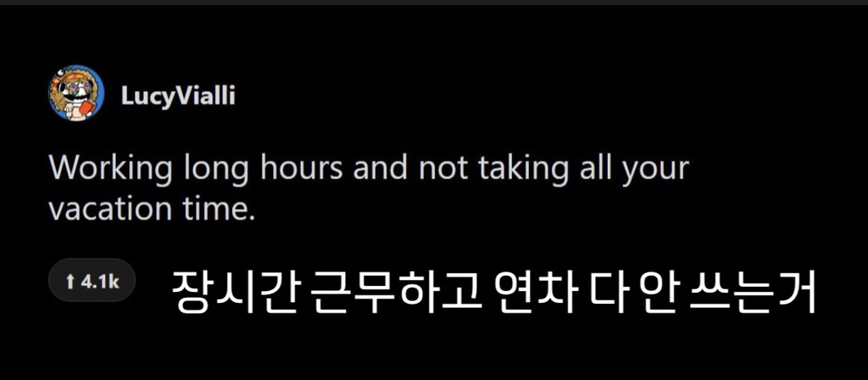The height and width of the screenshot is (380, 868).
Task: Click the word "not" in the comment
Action: coord(442,169)
